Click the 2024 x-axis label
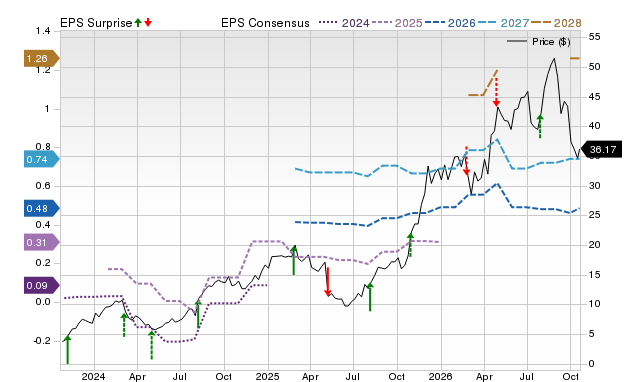 coord(93,377)
